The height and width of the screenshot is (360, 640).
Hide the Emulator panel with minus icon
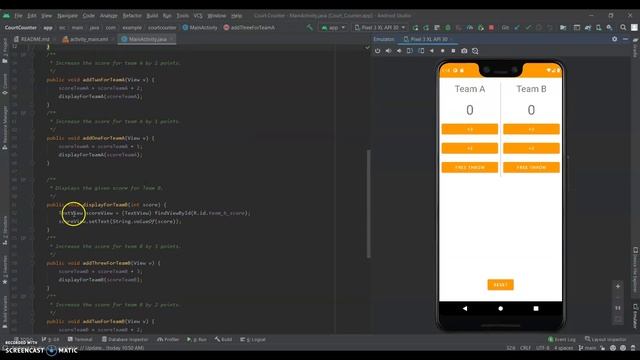[625, 39]
